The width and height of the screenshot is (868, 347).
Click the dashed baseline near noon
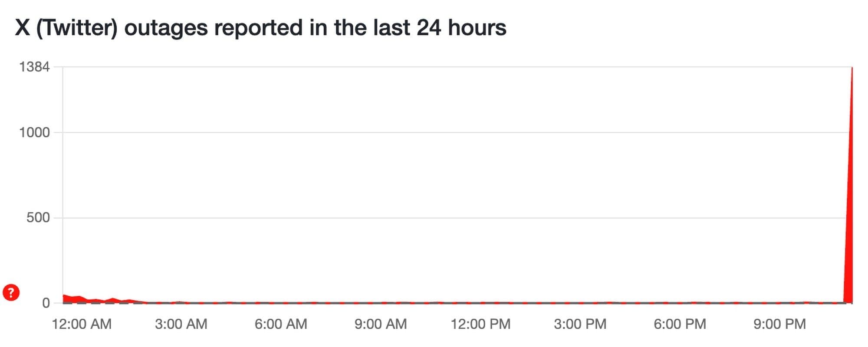(480, 303)
